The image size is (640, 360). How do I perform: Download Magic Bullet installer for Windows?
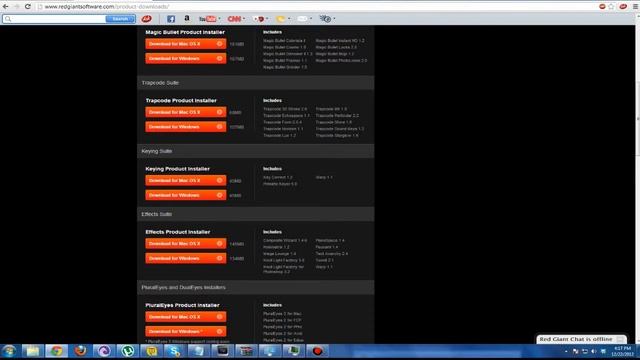pyautogui.click(x=186, y=58)
